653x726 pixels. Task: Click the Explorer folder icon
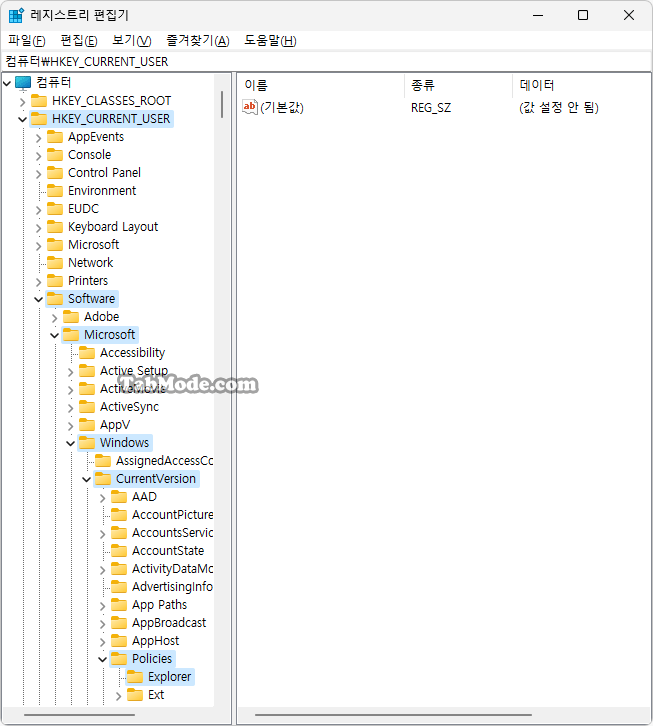tap(135, 676)
